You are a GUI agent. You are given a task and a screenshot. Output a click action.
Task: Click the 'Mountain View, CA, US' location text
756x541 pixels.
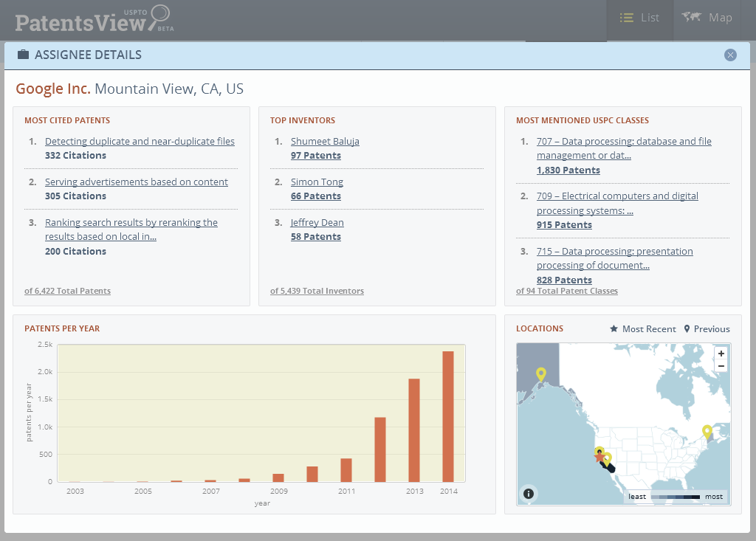click(x=169, y=89)
